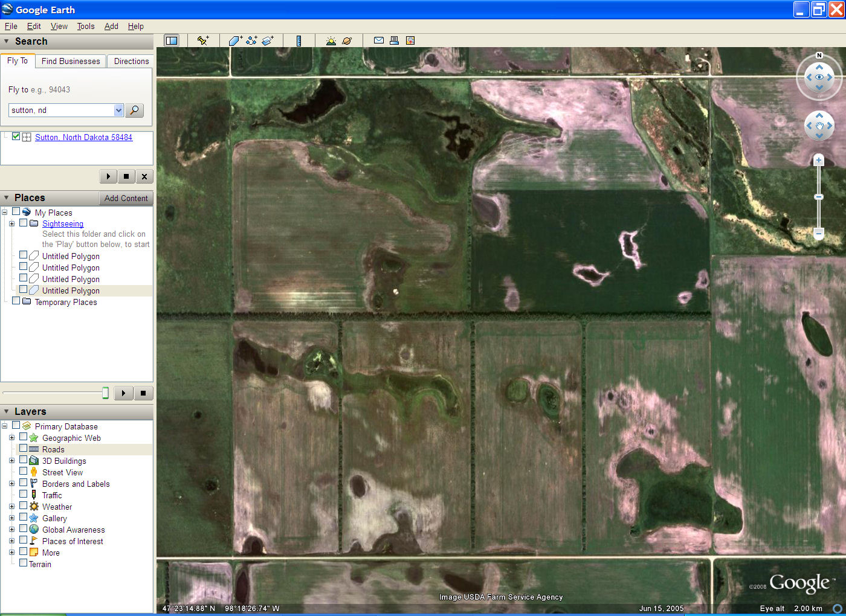
Task: Show in Google Maps icon
Action: pos(410,40)
